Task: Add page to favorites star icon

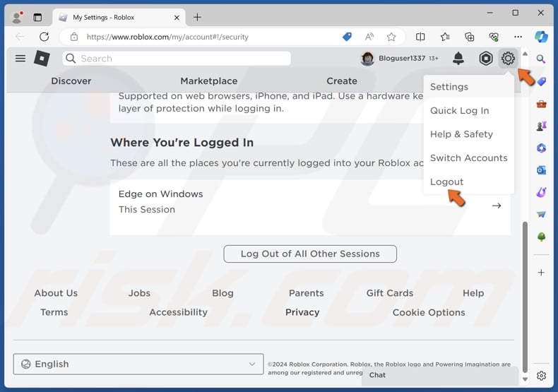Action: [x=391, y=37]
